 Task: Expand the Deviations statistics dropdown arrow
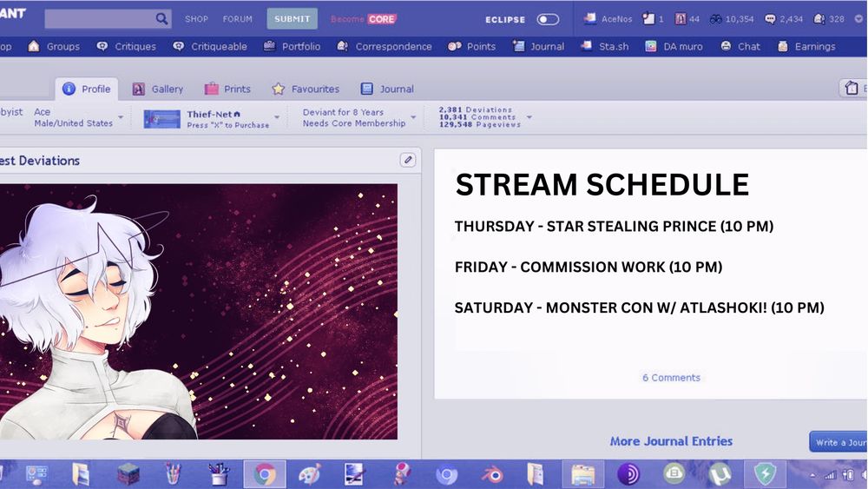529,117
